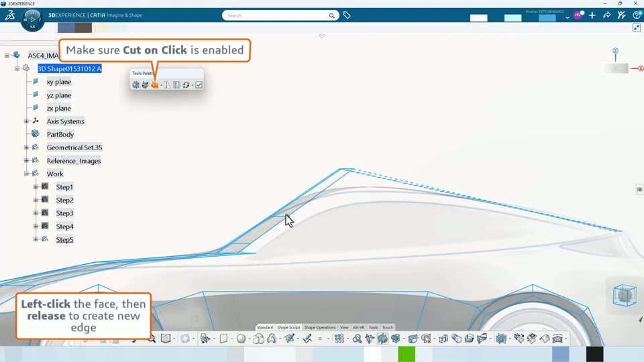This screenshot has height=362, width=644.
Task: Collapse the ASC4_IMA root node
Action: pyautogui.click(x=7, y=55)
